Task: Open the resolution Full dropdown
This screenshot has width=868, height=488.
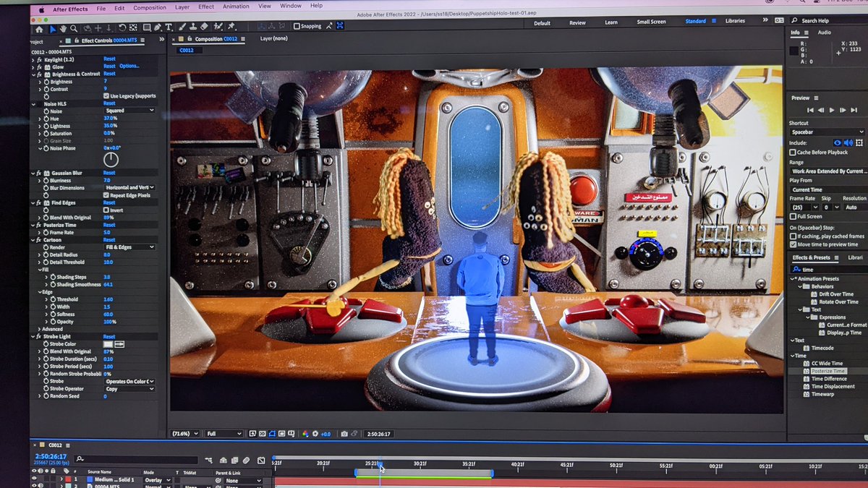Action: [x=224, y=434]
